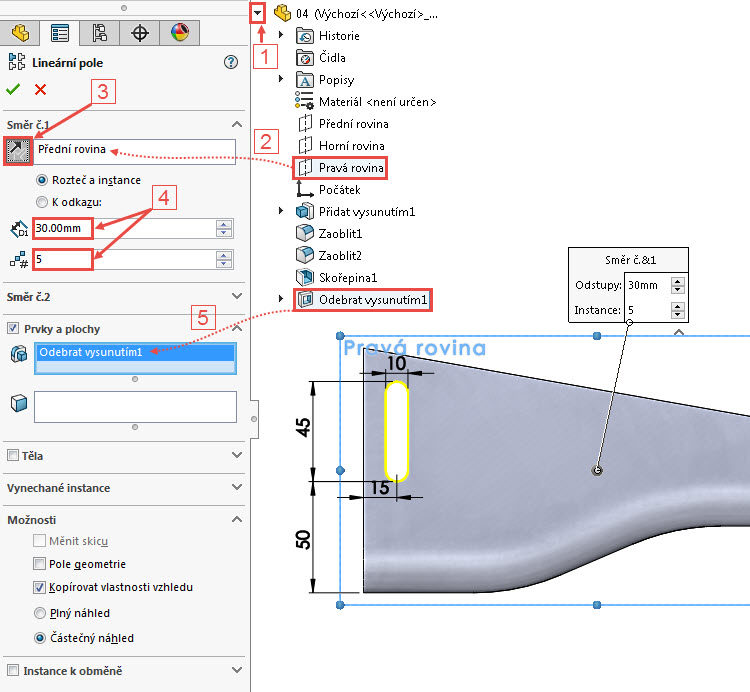Select the Přidat vysunutím1 extrude icon
This screenshot has height=692, width=750.
pos(305,211)
